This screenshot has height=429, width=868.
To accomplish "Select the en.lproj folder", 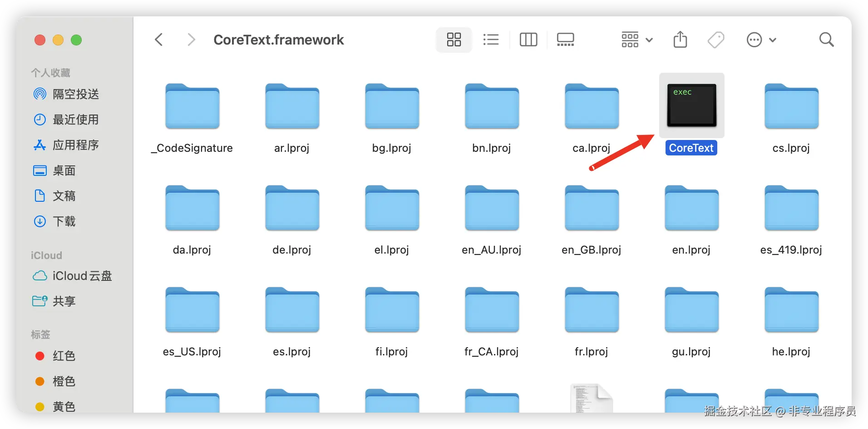I will click(691, 208).
